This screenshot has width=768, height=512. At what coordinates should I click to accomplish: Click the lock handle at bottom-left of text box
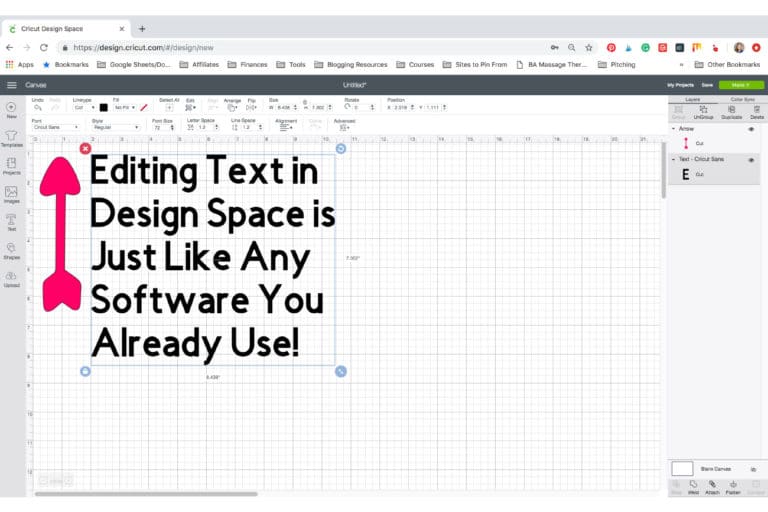coord(85,371)
